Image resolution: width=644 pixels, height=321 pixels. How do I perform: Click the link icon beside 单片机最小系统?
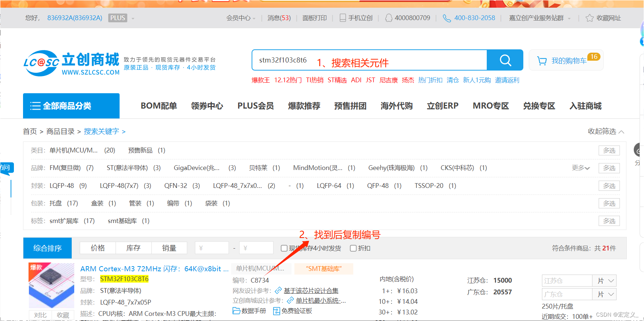(x=290, y=301)
